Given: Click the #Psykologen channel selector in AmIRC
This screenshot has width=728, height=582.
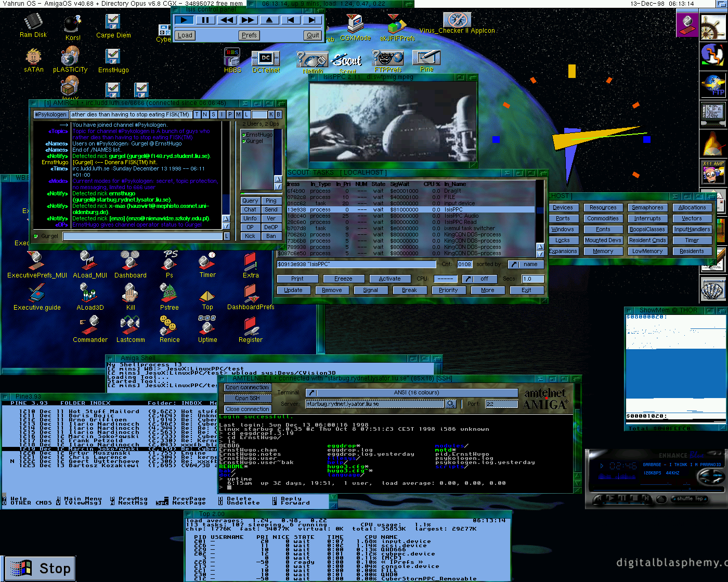Looking at the screenshot, I should (x=51, y=114).
